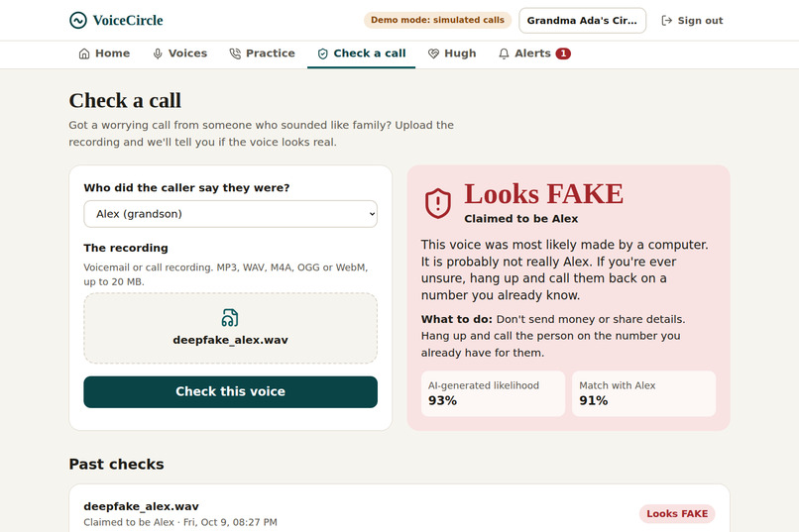The width and height of the screenshot is (799, 532).
Task: Click the Voices microphone icon
Action: [x=158, y=53]
